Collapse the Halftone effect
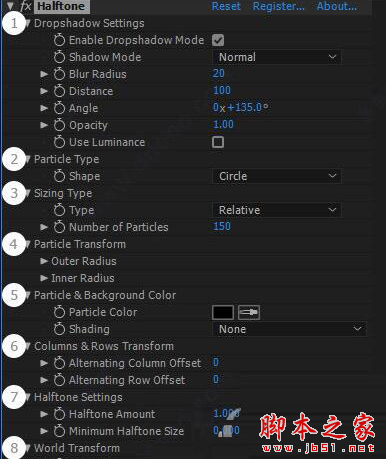This screenshot has width=386, height=459. point(10,6)
